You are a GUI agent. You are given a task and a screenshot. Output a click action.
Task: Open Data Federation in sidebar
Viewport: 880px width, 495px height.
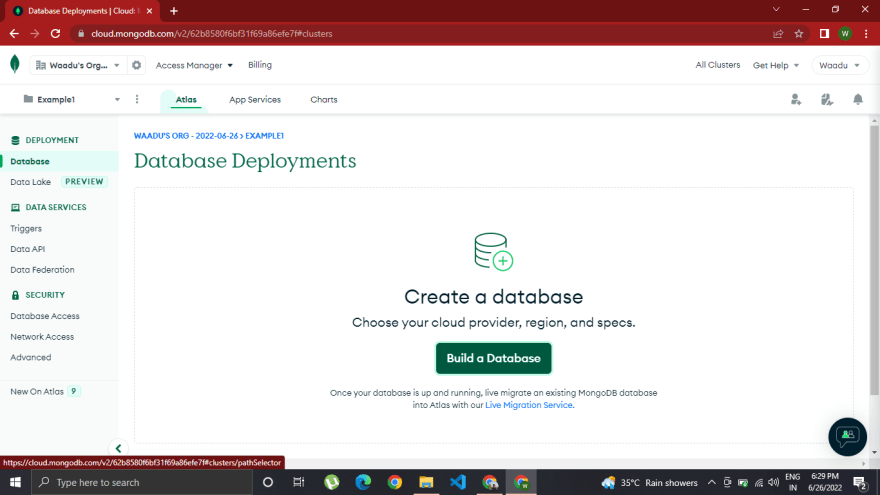tap(42, 269)
